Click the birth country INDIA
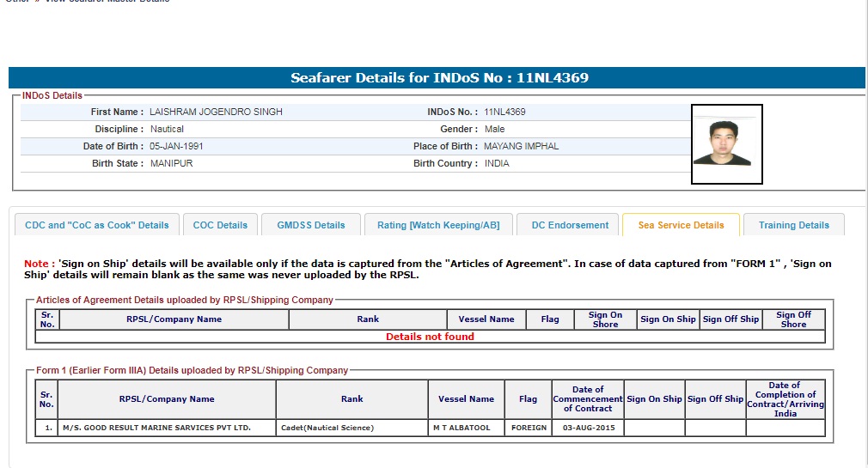Screen dimensions: 868x468 point(497,163)
